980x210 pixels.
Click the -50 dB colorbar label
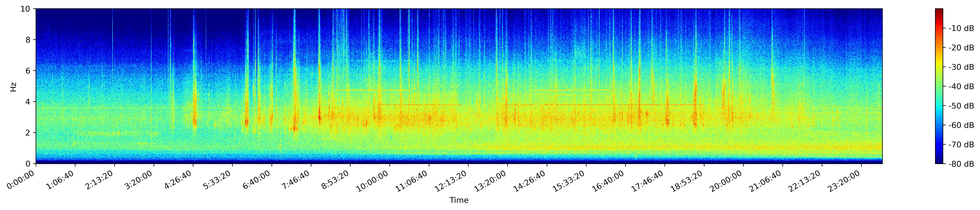[961, 106]
